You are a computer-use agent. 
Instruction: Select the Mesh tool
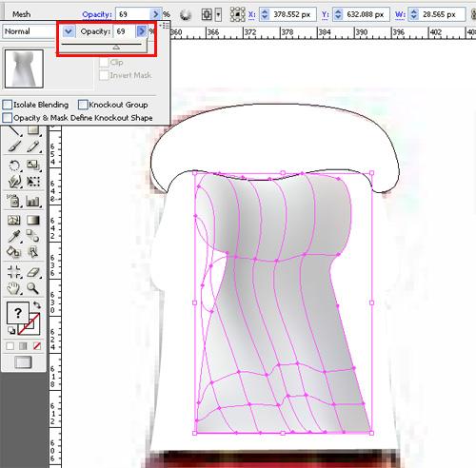pyautogui.click(x=14, y=220)
